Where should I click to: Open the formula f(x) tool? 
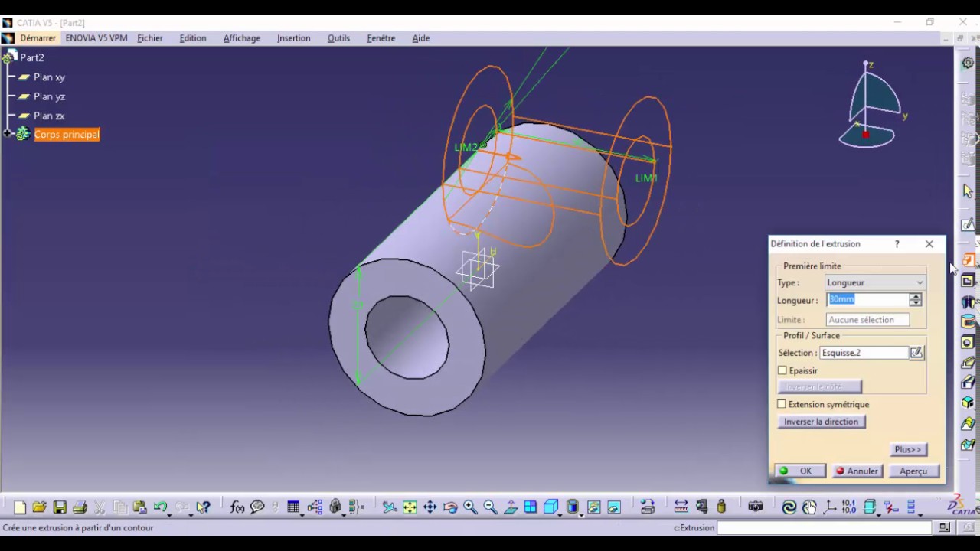click(237, 507)
